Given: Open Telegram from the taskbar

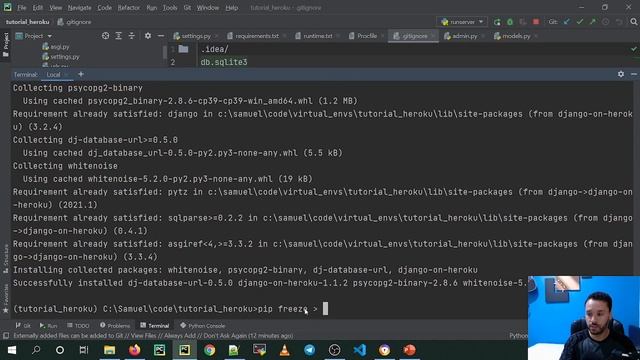Looking at the screenshot, I should (309, 350).
